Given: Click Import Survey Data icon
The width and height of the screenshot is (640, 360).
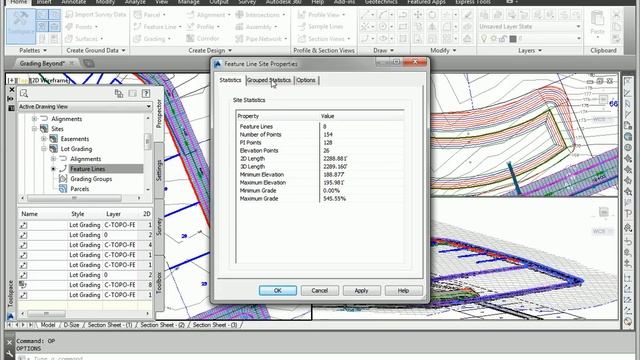Looking at the screenshot, I should point(69,14).
